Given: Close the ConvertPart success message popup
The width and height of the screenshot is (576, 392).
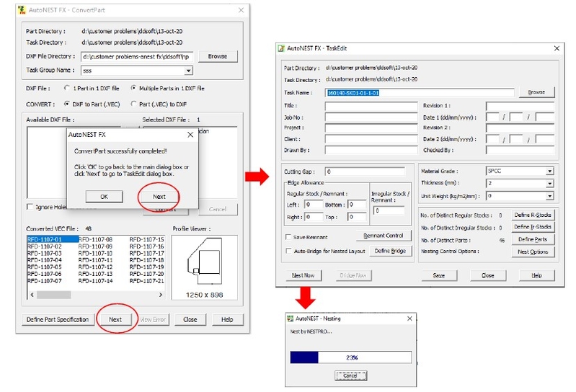Looking at the screenshot, I should click(190, 134).
